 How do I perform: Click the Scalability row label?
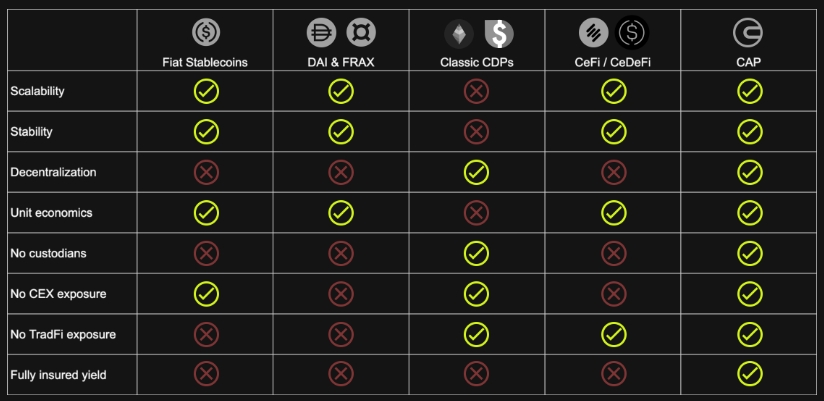[x=37, y=91]
